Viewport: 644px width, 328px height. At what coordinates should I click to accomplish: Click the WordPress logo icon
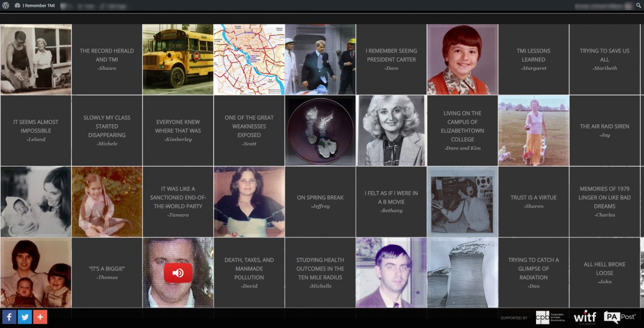coord(6,5)
